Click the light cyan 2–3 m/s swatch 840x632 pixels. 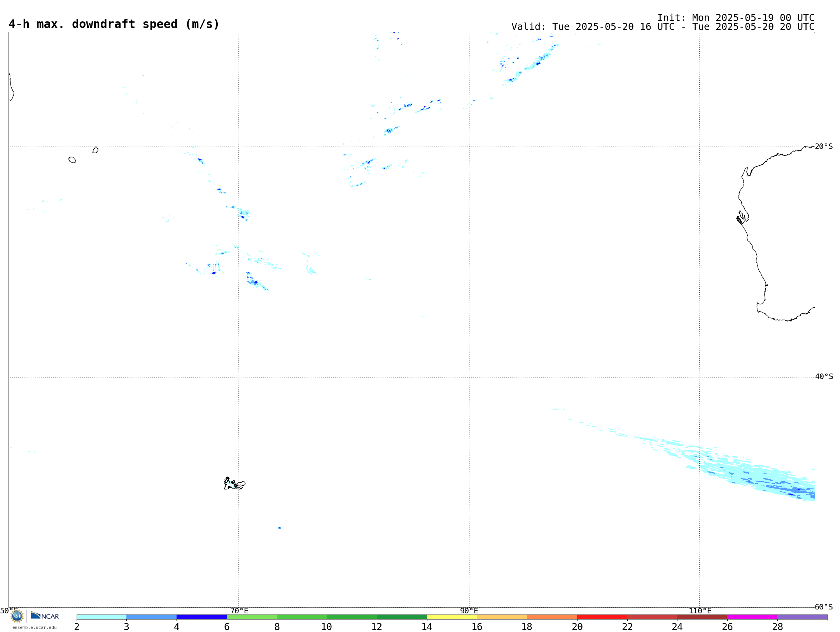click(101, 617)
